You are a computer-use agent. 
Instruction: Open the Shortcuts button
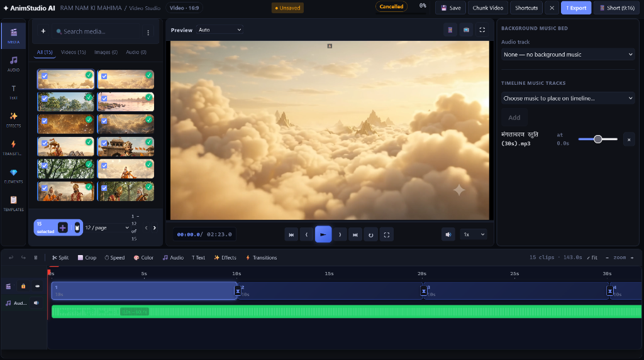(x=526, y=8)
